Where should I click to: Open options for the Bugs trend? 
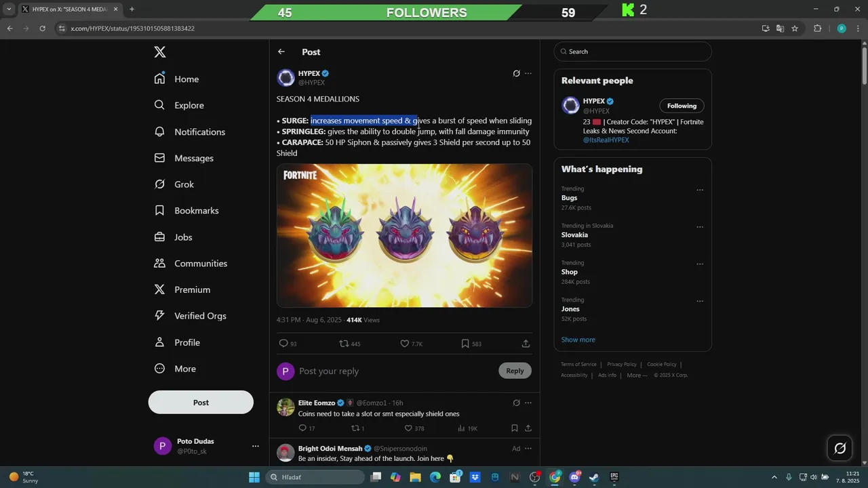700,190
